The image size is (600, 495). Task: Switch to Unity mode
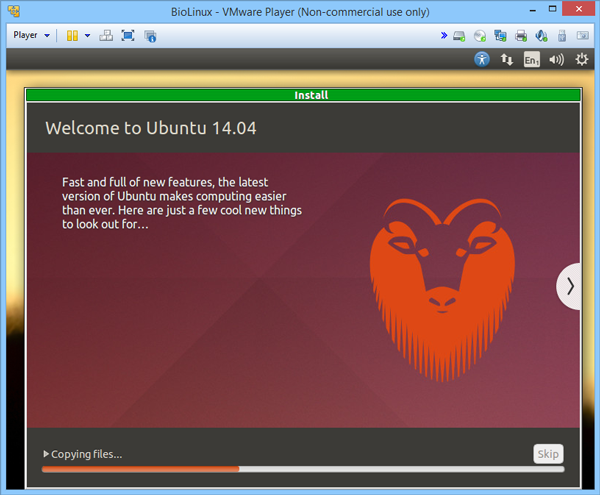click(x=150, y=36)
